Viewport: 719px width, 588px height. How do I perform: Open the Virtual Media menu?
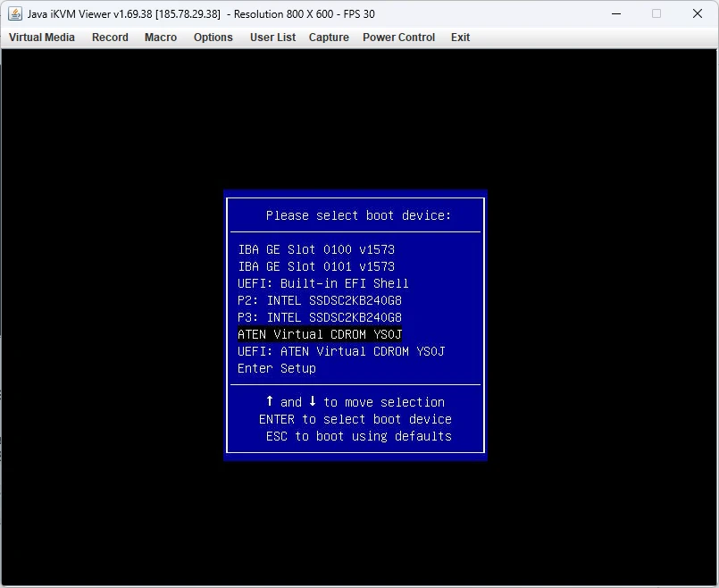click(41, 38)
